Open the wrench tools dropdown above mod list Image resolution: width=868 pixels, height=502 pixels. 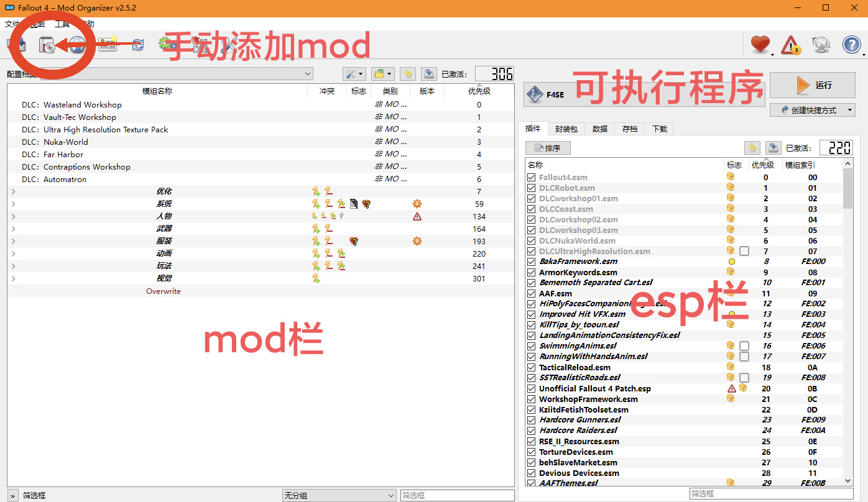point(354,75)
